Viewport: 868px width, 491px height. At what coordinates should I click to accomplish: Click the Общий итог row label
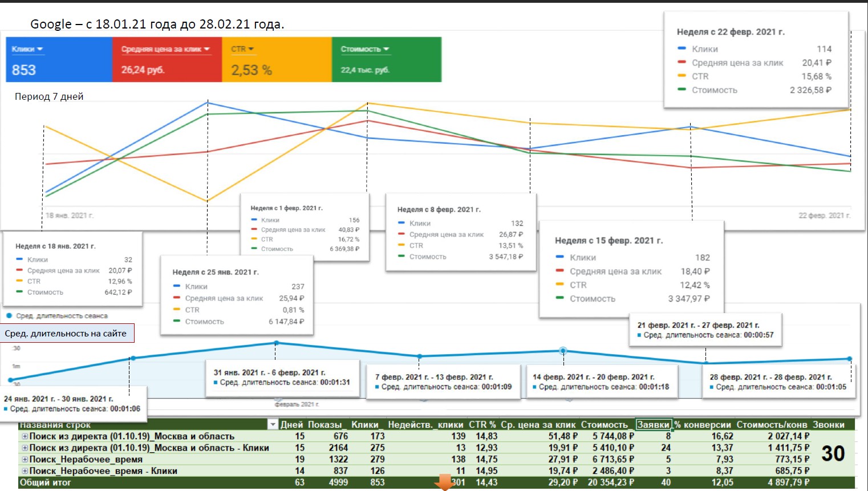(45, 482)
